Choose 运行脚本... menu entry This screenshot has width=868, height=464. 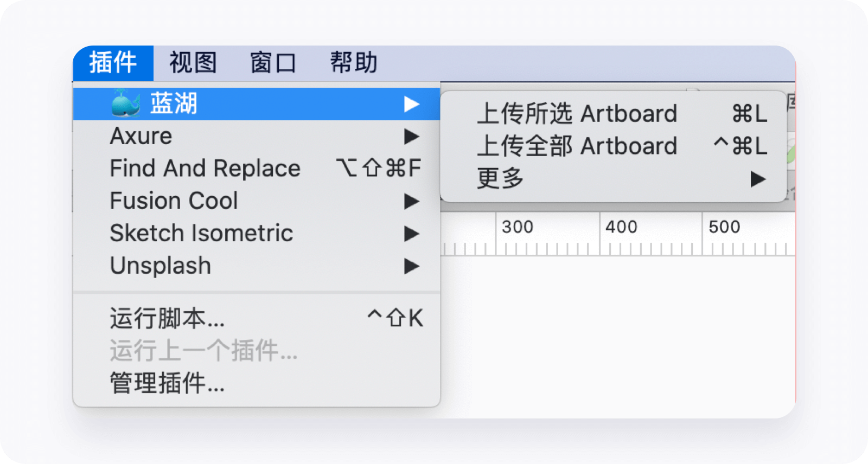point(257,318)
